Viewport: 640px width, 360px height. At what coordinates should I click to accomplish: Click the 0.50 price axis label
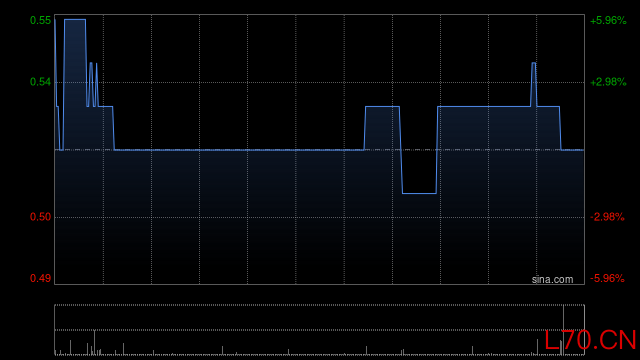point(40,217)
